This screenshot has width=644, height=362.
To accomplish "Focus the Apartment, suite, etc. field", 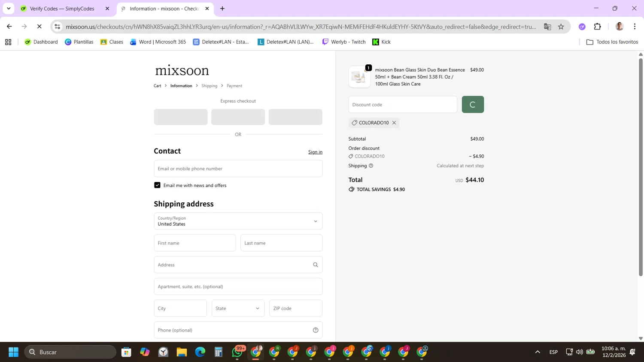I will click(x=238, y=287).
